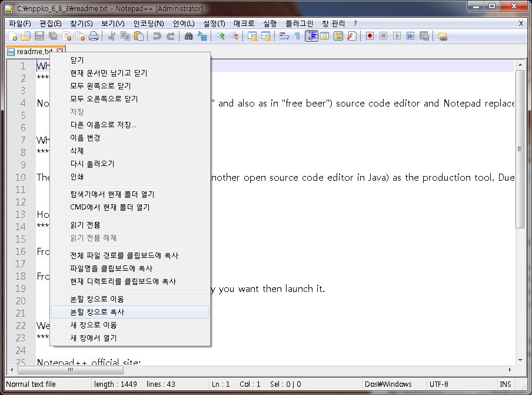Choose 모두 오른쪽으로 닫기
This screenshot has height=395, width=532.
(x=130, y=99)
